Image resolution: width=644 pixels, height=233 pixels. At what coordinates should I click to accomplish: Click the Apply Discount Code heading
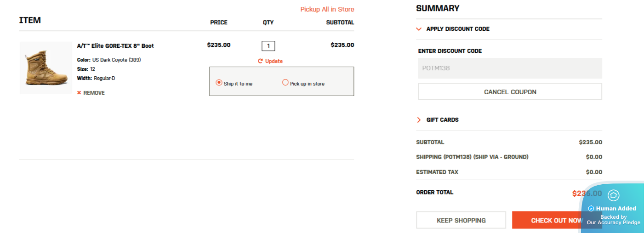point(458,29)
